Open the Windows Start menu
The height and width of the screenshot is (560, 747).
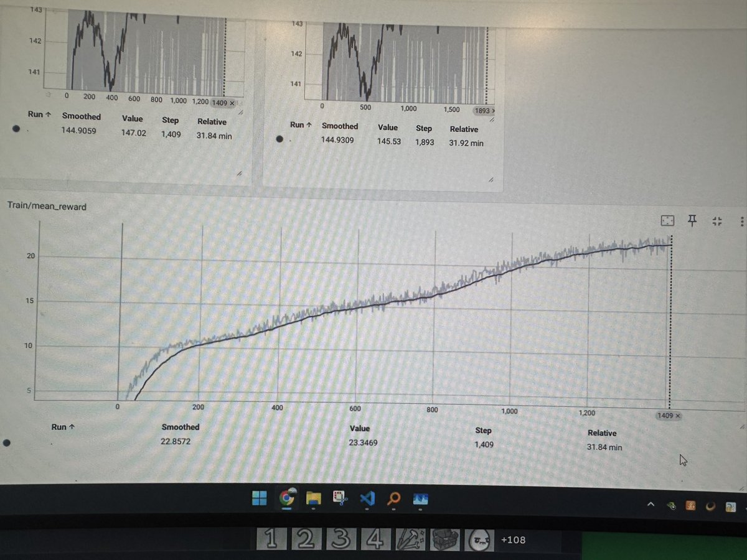[259, 498]
